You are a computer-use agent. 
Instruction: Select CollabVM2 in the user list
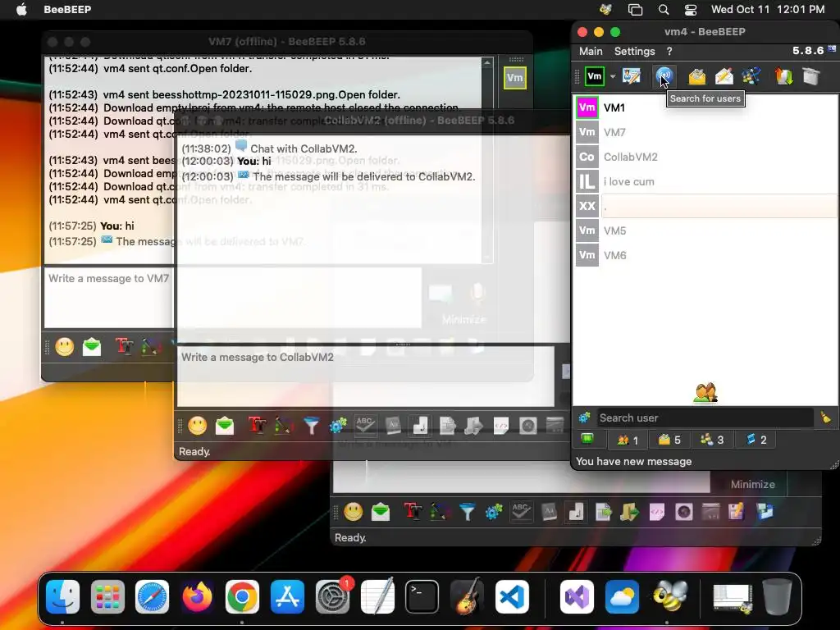pos(705,157)
